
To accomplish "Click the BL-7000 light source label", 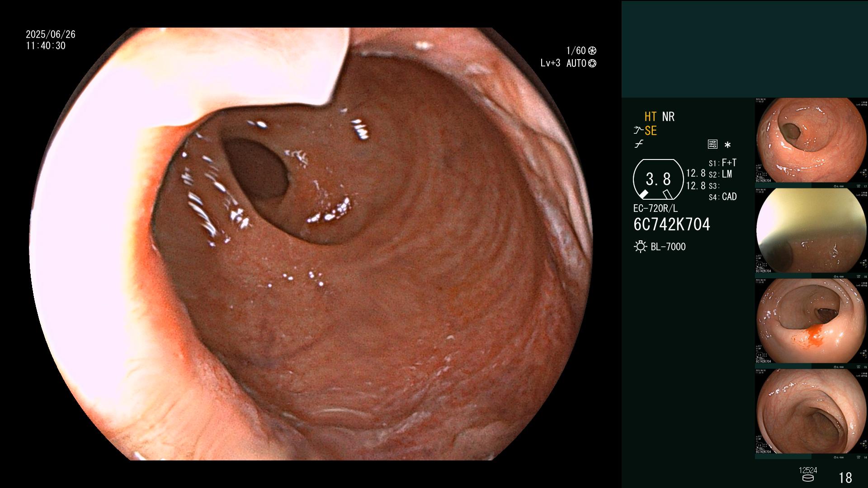I will (x=668, y=247).
